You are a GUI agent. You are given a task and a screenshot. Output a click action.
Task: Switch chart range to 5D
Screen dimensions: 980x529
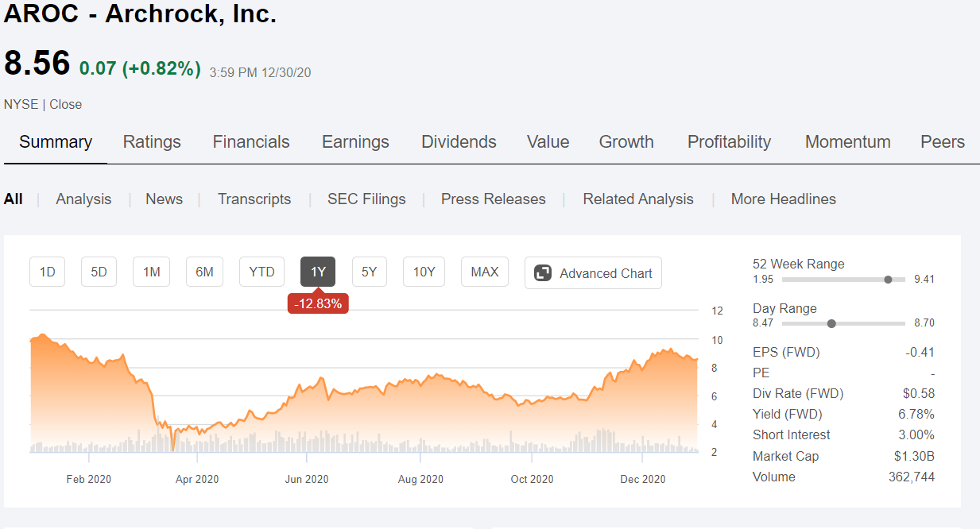(x=99, y=272)
